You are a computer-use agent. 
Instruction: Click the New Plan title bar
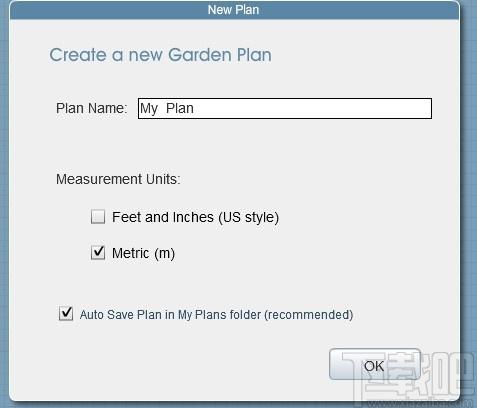point(234,10)
